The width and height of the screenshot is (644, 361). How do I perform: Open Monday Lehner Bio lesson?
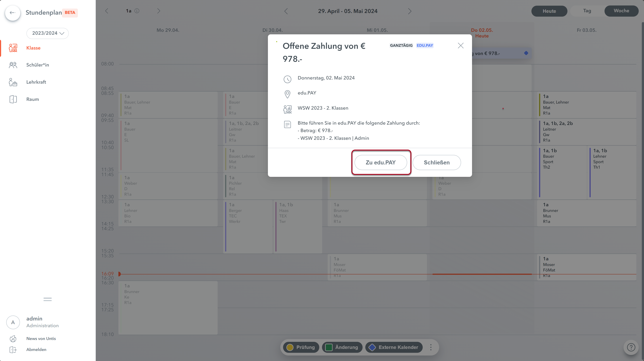(168, 213)
